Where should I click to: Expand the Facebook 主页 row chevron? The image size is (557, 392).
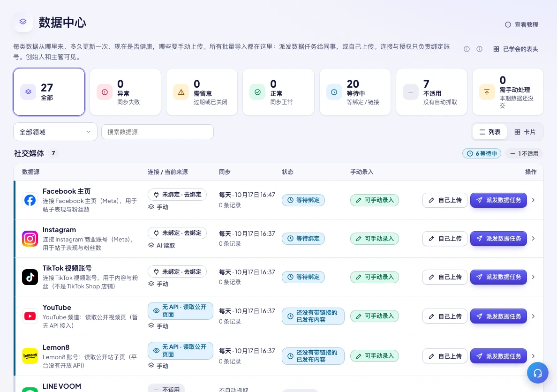coord(533,200)
